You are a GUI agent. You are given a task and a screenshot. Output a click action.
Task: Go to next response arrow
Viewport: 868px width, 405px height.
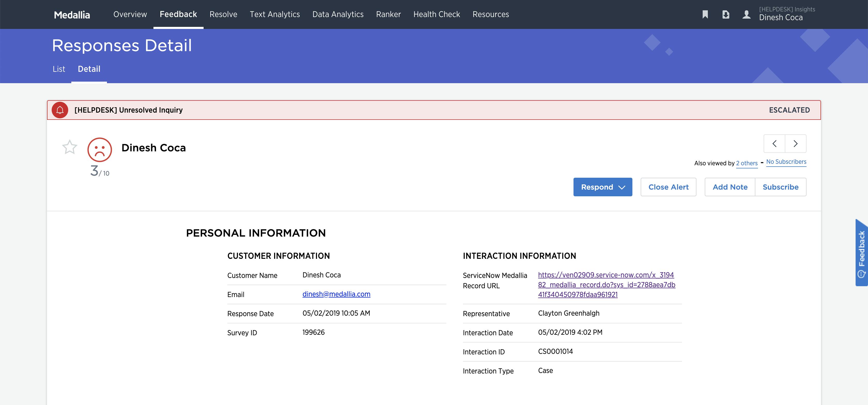796,144
